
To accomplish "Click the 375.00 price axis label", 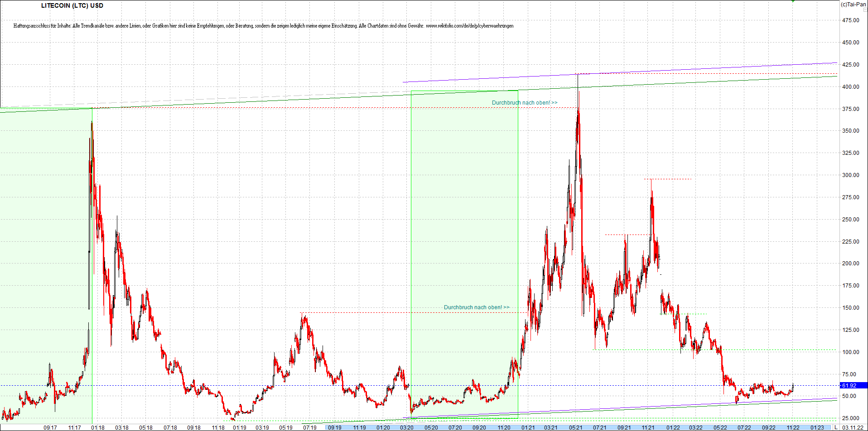I will pos(851,109).
